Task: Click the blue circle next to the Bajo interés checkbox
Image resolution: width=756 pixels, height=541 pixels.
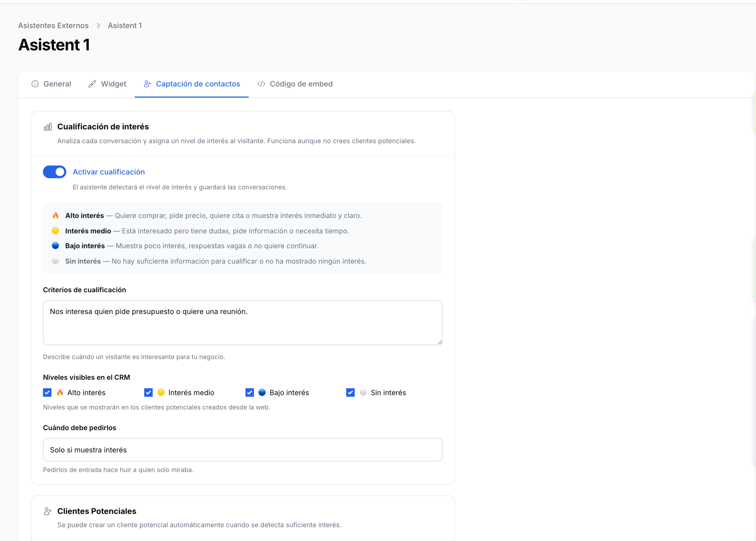Action: [262, 392]
